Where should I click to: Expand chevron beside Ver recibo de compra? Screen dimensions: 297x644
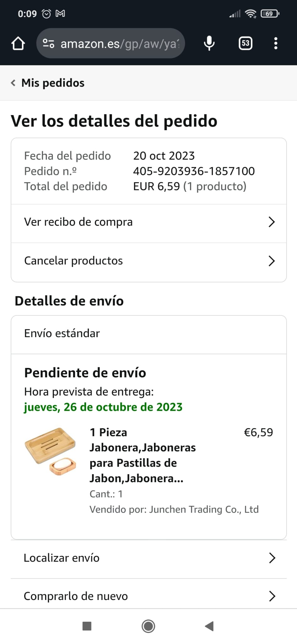[272, 222]
